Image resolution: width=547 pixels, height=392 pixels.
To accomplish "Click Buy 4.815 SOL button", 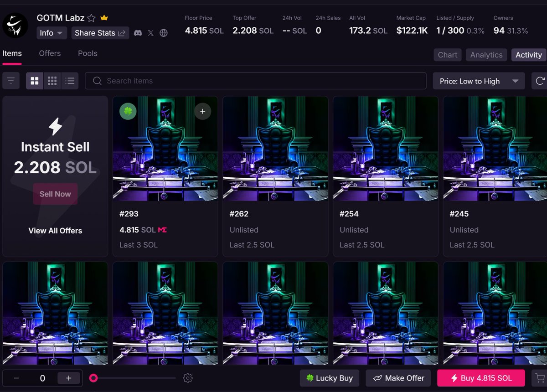I will pos(481,378).
